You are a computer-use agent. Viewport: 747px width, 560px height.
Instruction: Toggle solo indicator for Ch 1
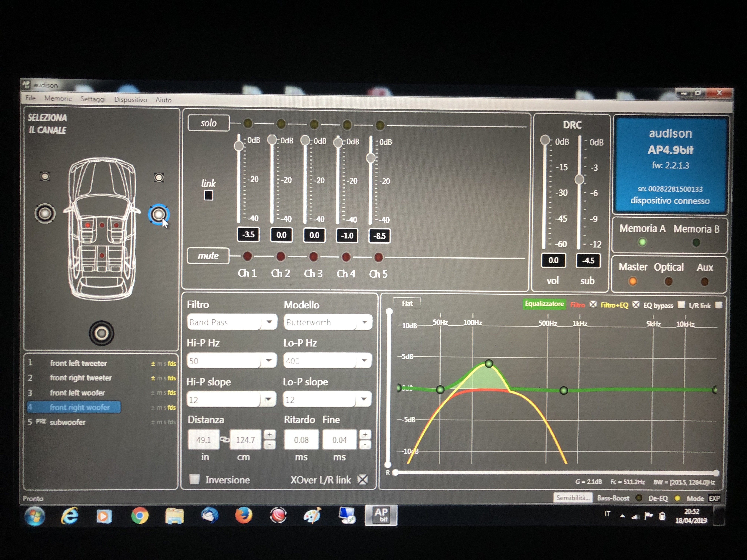[x=248, y=124]
